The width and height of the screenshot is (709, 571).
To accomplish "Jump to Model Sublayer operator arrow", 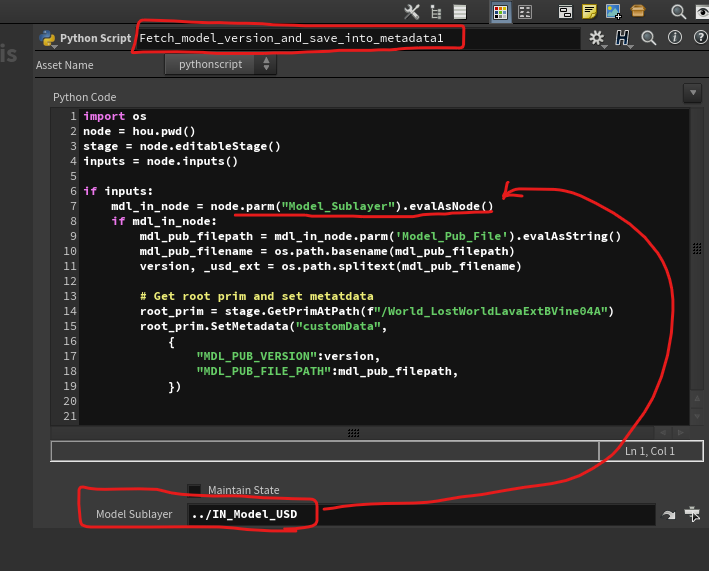I will (669, 514).
